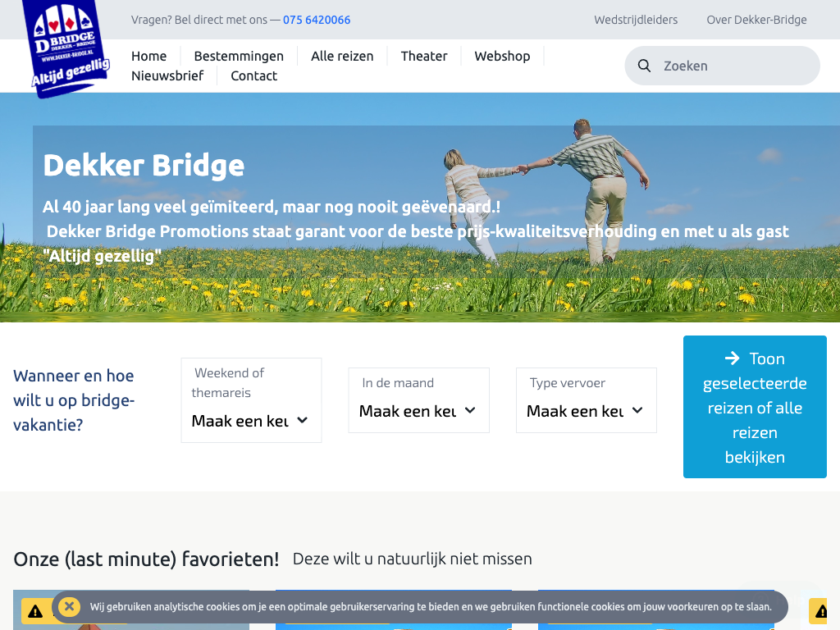
Task: Expand the 'In de maand' dropdown
Action: pos(418,410)
